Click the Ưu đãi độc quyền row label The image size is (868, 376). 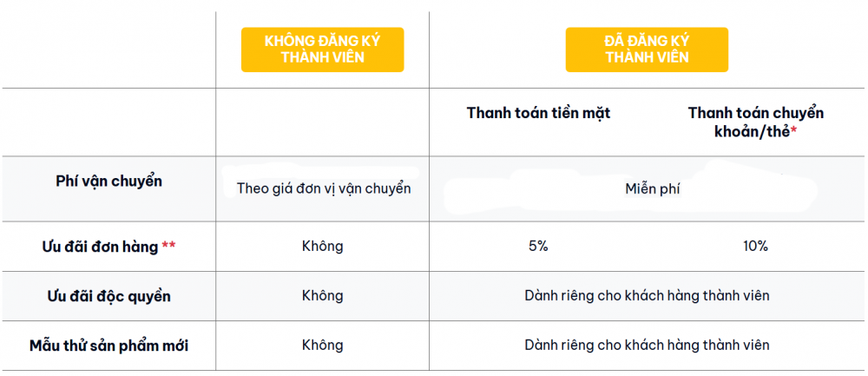coord(108,296)
